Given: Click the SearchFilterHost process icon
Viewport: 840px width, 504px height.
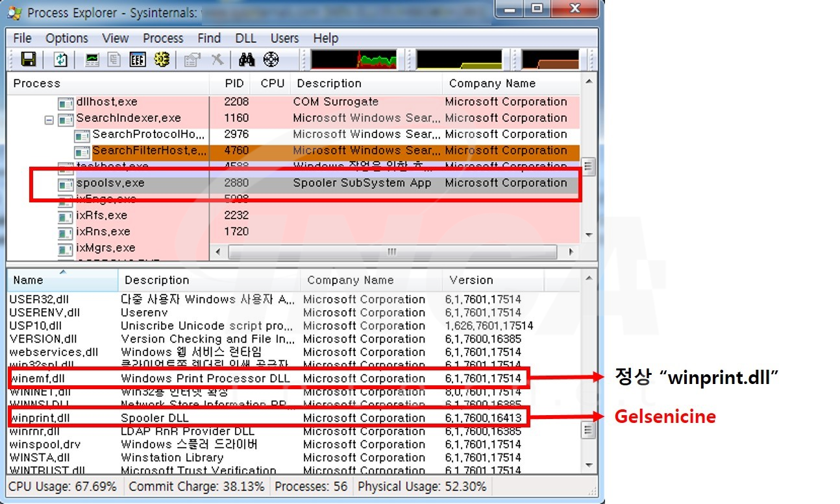Looking at the screenshot, I should 82,151.
